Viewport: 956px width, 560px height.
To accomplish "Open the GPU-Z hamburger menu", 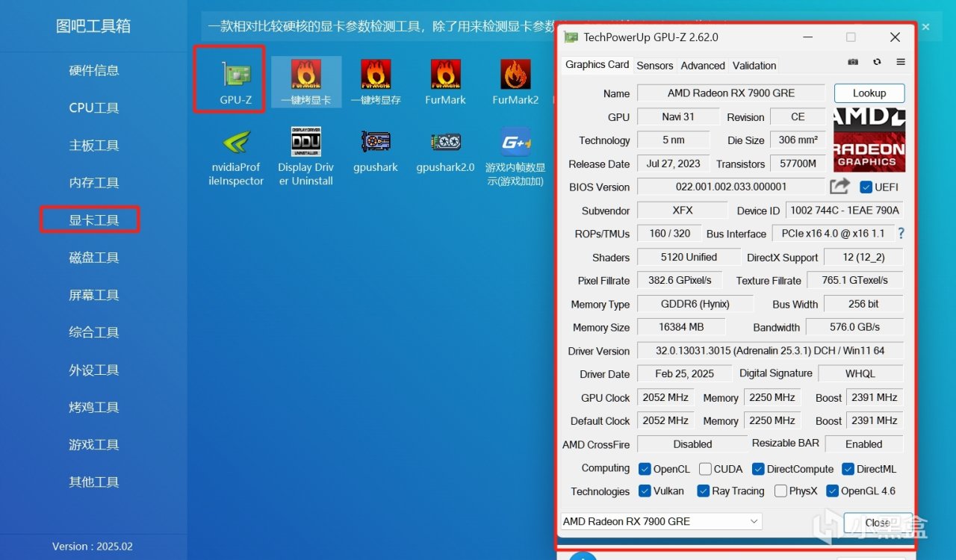I will (901, 63).
